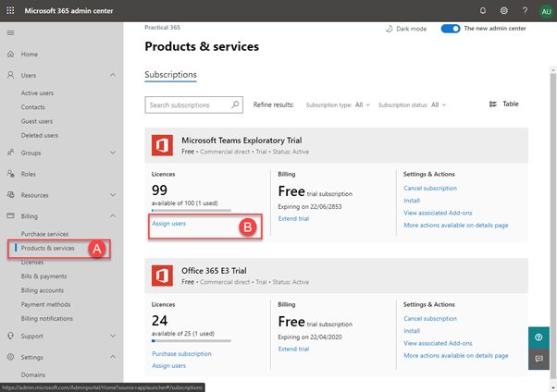Click the Groups people icon

click(x=11, y=153)
